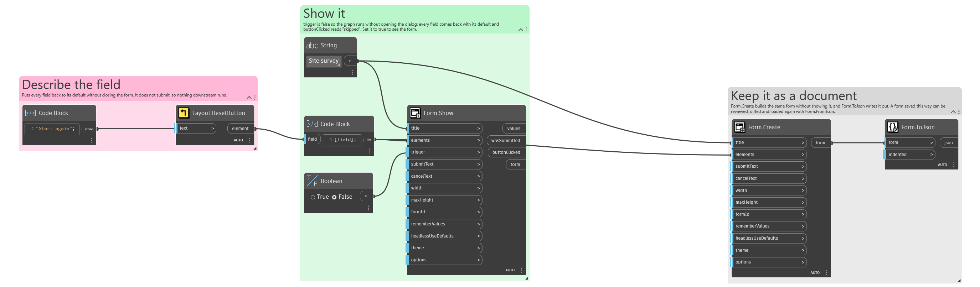Image resolution: width=980 pixels, height=287 pixels.
Task: Click the Form.Create node icon
Action: (739, 127)
